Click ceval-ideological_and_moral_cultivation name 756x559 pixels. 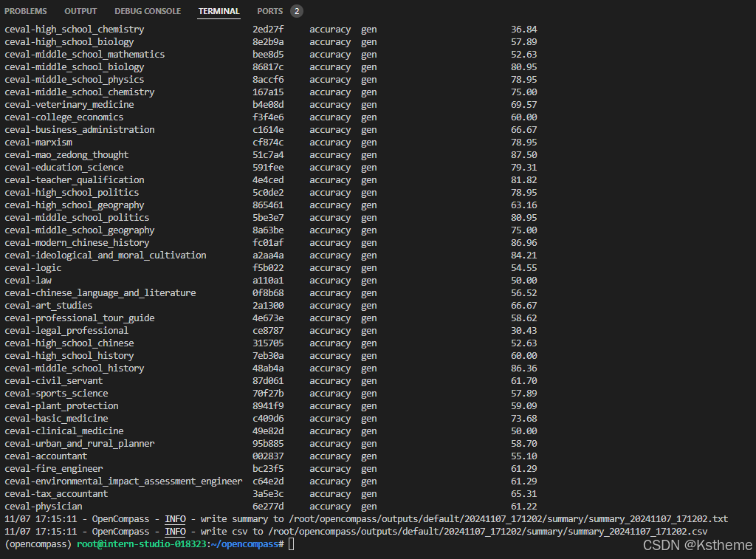[x=105, y=256]
